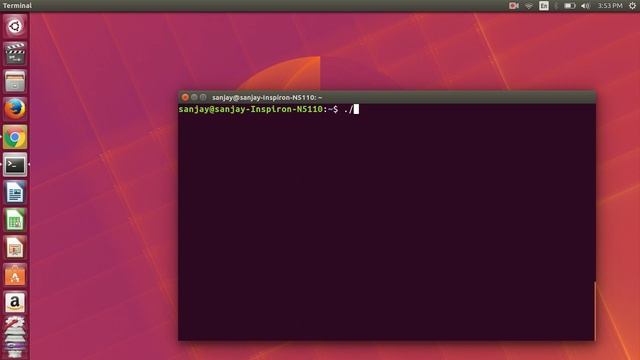Maximize the sanjay terminal window
Screen dimensions: 640x360
[203, 97]
